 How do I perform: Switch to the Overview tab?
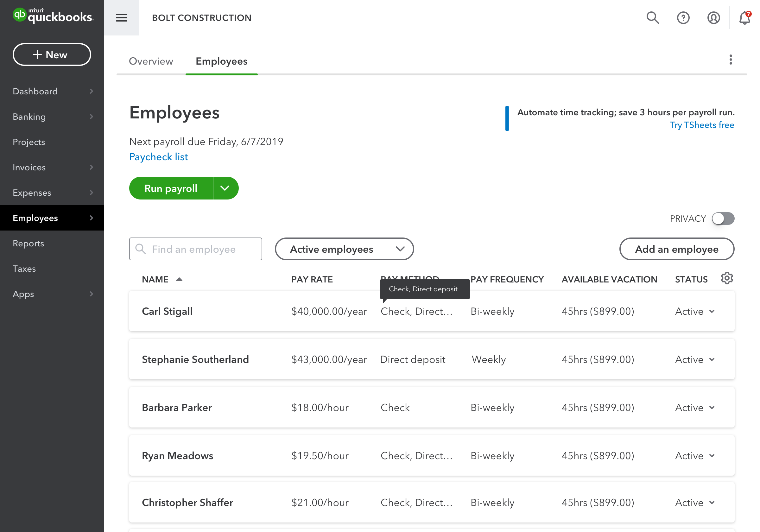click(x=151, y=61)
